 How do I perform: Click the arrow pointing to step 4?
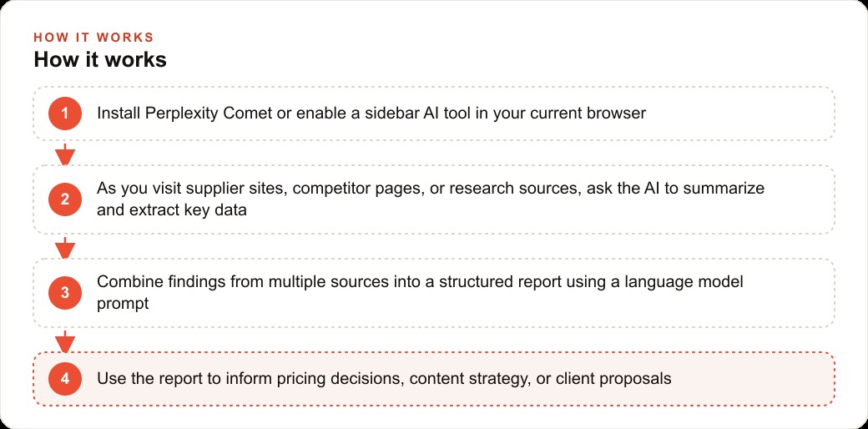click(x=65, y=341)
